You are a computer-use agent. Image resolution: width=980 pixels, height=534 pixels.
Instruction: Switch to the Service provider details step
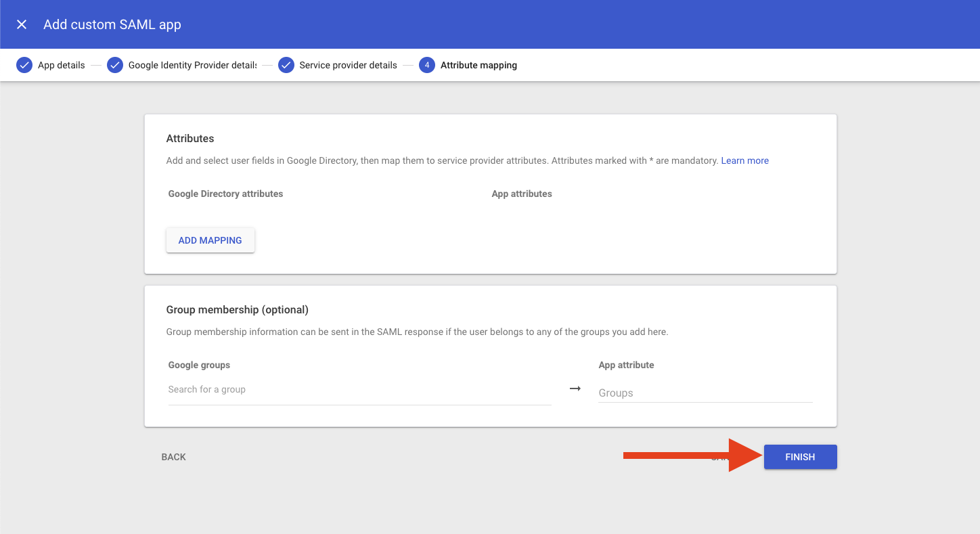tap(348, 66)
